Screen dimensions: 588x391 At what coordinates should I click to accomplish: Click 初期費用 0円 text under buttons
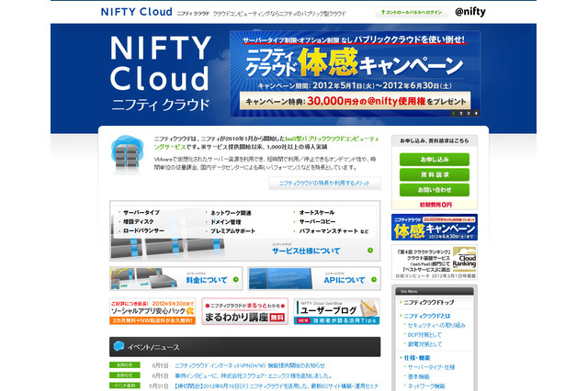coord(435,205)
